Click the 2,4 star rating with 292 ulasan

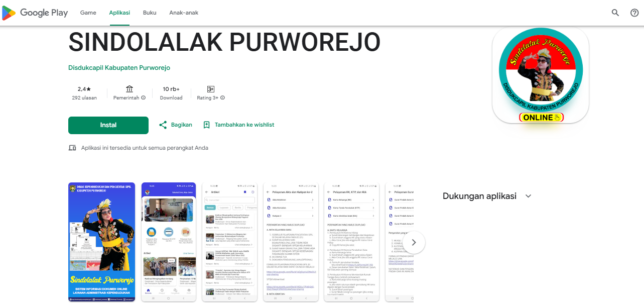tap(84, 93)
